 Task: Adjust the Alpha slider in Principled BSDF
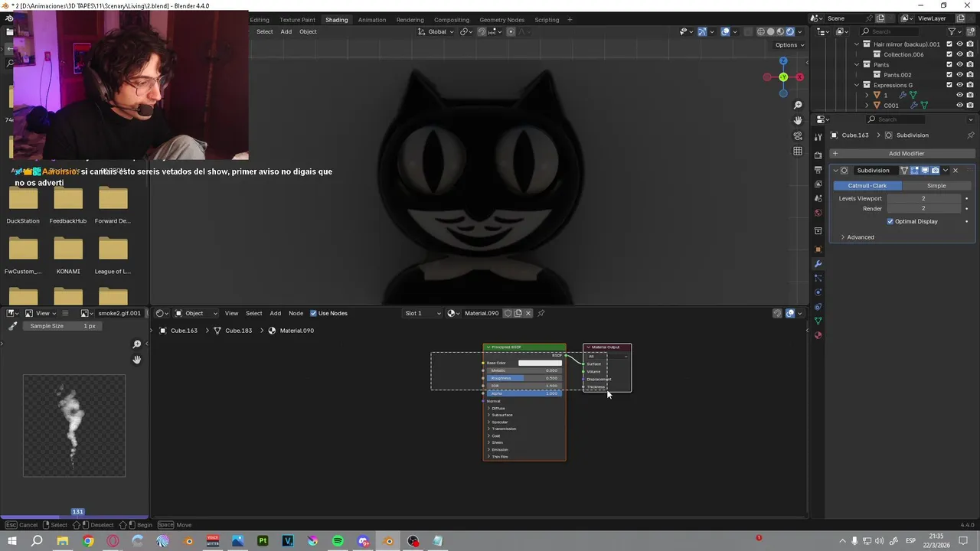(x=524, y=393)
